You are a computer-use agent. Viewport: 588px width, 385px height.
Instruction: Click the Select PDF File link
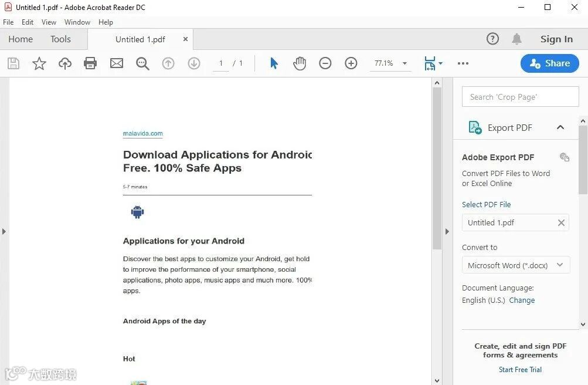pos(487,204)
